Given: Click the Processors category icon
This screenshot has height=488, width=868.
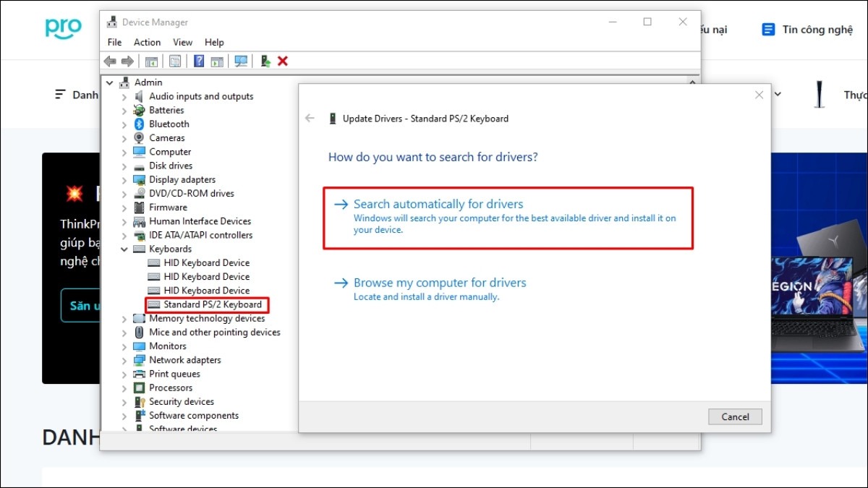Looking at the screenshot, I should coord(140,388).
